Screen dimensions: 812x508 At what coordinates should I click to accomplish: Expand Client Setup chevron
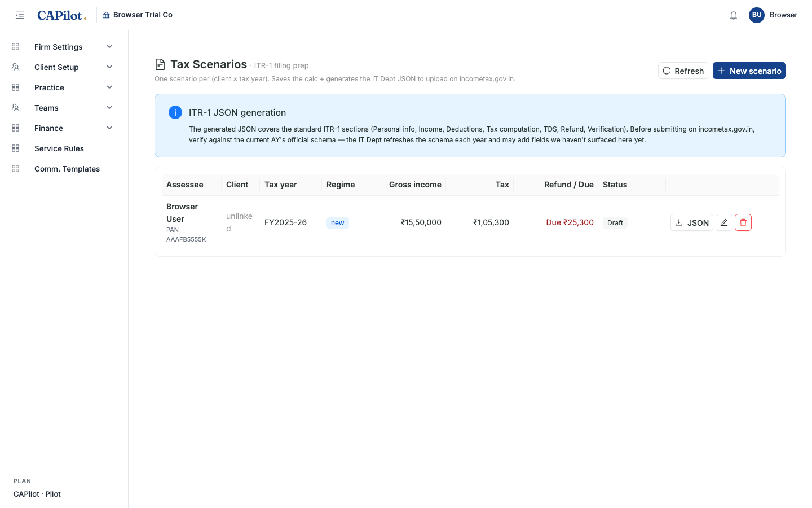(x=109, y=67)
